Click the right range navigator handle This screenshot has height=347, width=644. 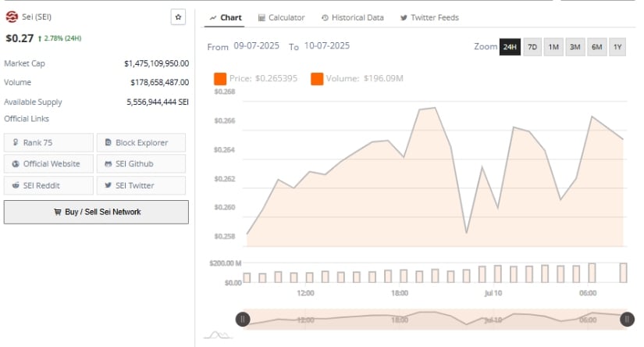[627, 319]
